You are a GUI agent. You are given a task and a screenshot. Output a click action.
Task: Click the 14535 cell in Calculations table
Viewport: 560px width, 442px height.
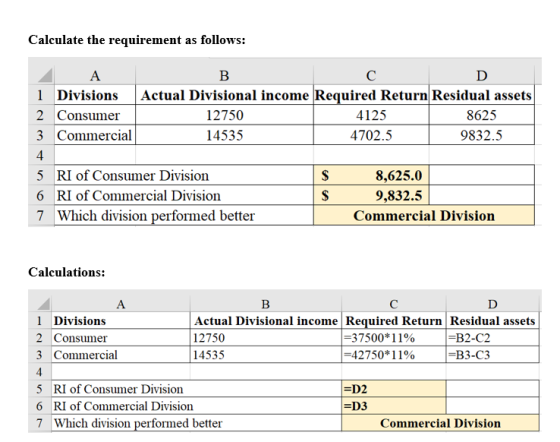pos(265,355)
